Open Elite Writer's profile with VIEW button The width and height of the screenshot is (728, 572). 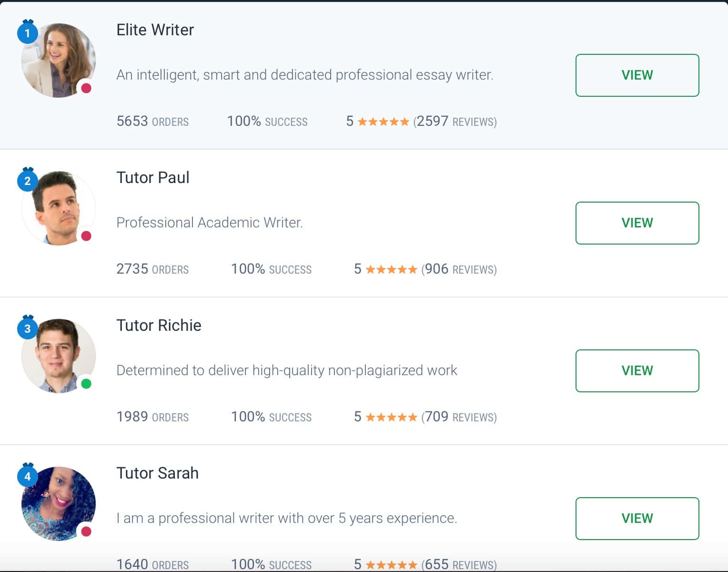tap(637, 75)
